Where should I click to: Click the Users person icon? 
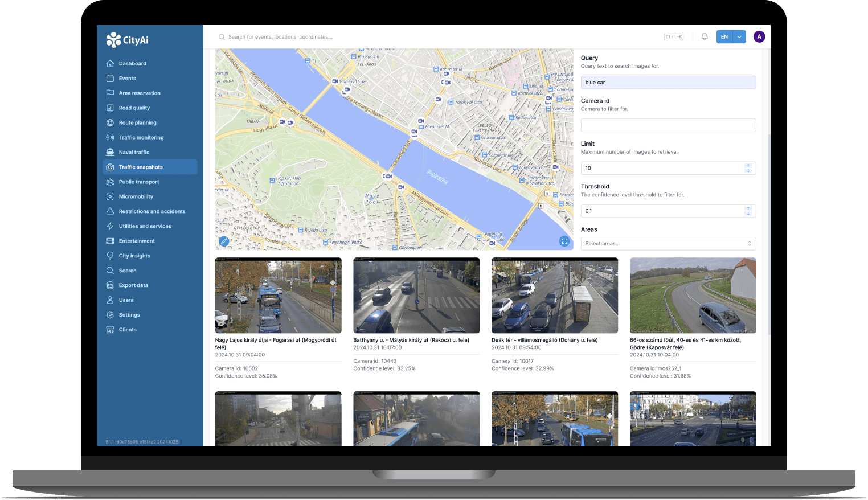[x=110, y=301]
